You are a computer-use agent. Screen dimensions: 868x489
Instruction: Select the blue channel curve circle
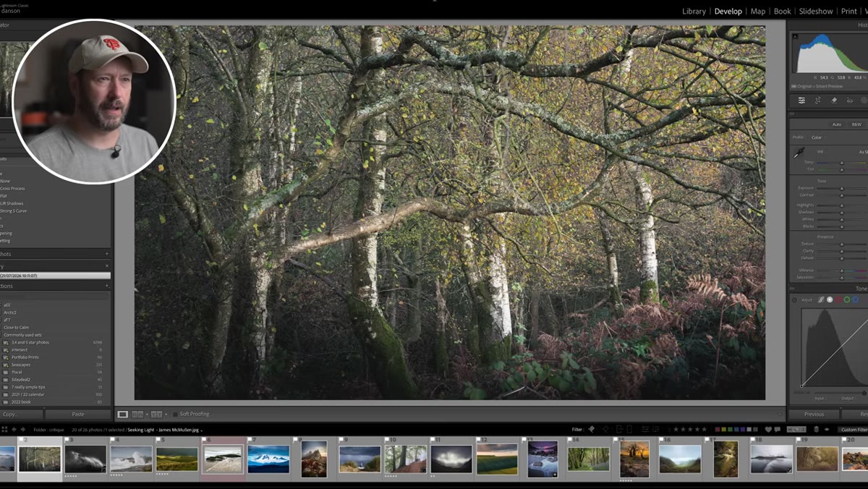point(856,299)
